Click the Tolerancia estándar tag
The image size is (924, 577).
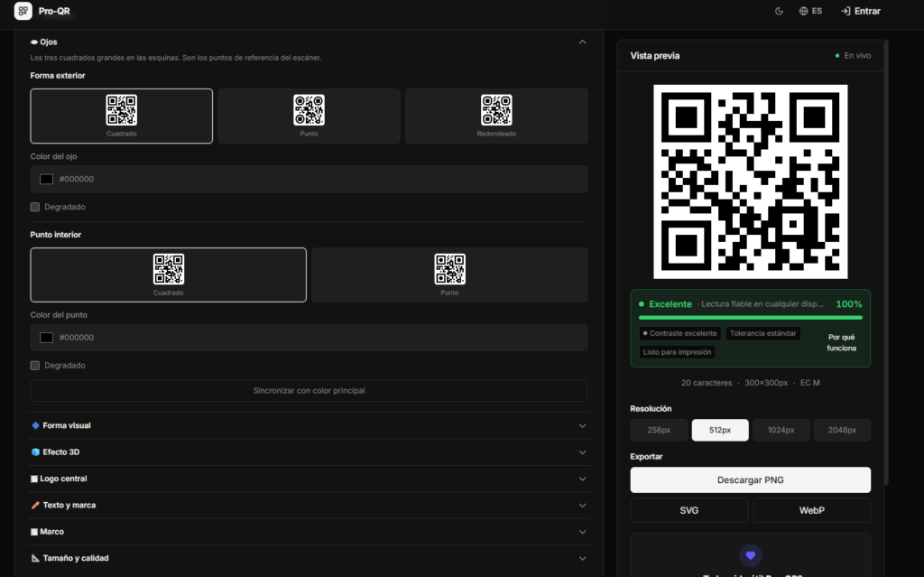pos(762,333)
